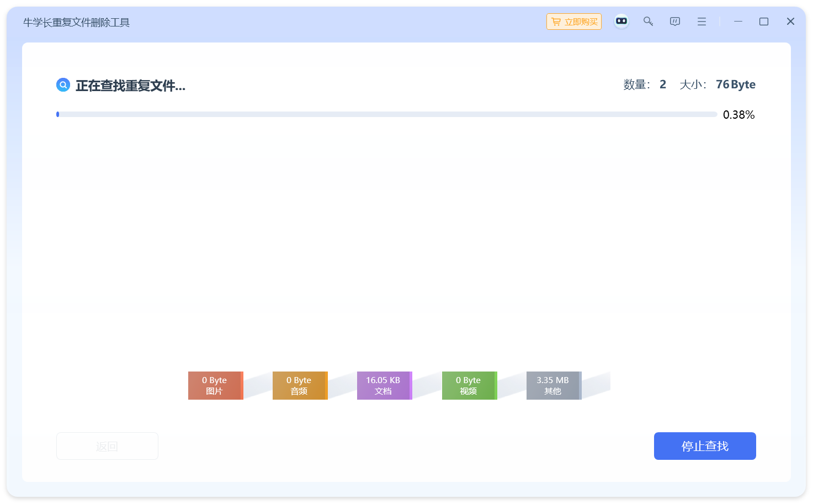Select the 图片 0 Byte category tile
This screenshot has height=504, width=813.
(215, 385)
